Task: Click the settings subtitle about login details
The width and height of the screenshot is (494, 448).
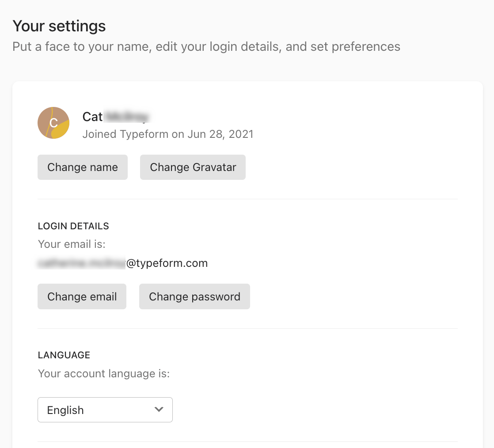Action: (206, 46)
